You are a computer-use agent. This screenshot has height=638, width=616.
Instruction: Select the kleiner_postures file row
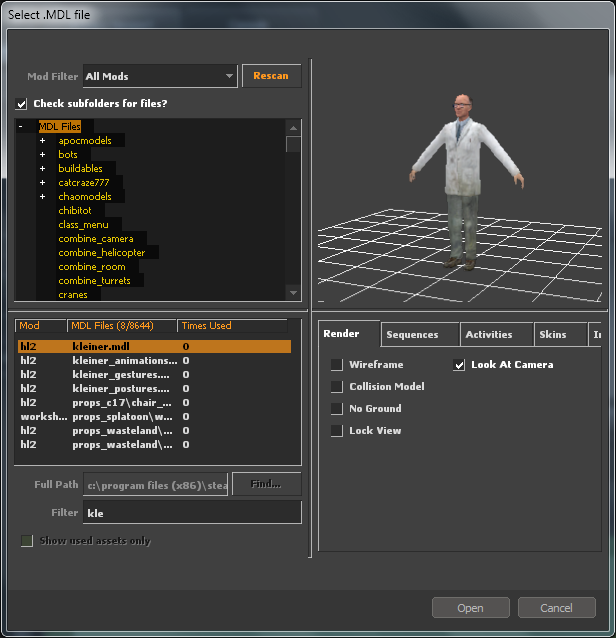(x=155, y=389)
